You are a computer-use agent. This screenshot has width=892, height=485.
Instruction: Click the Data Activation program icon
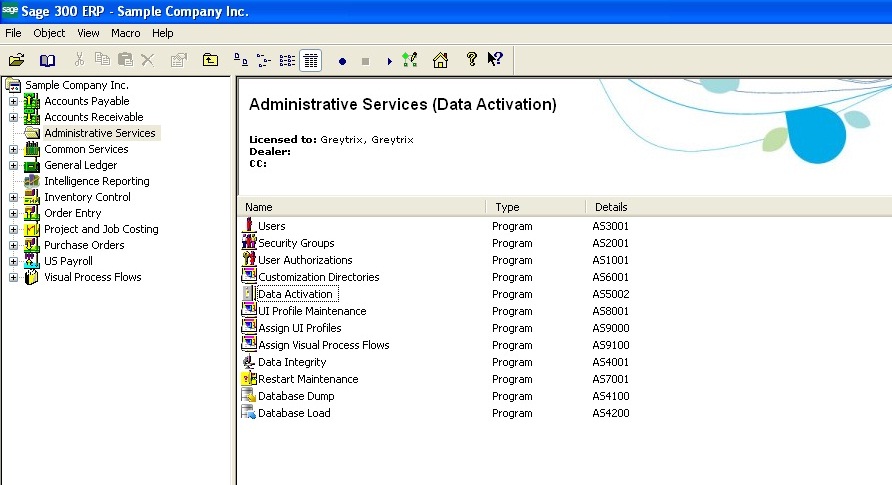pos(249,293)
